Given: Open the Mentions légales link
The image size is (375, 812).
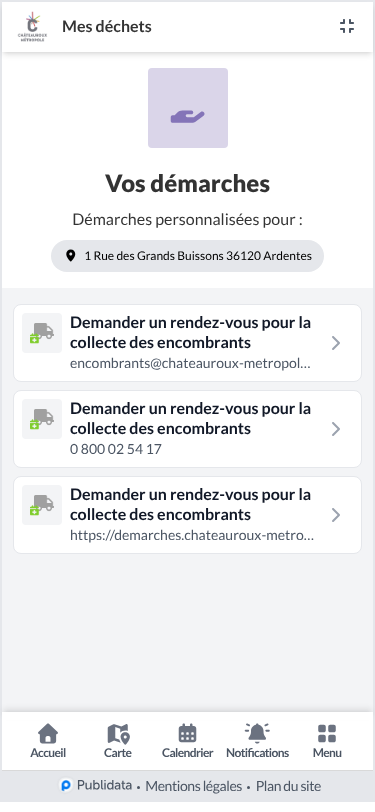Looking at the screenshot, I should pos(194,787).
